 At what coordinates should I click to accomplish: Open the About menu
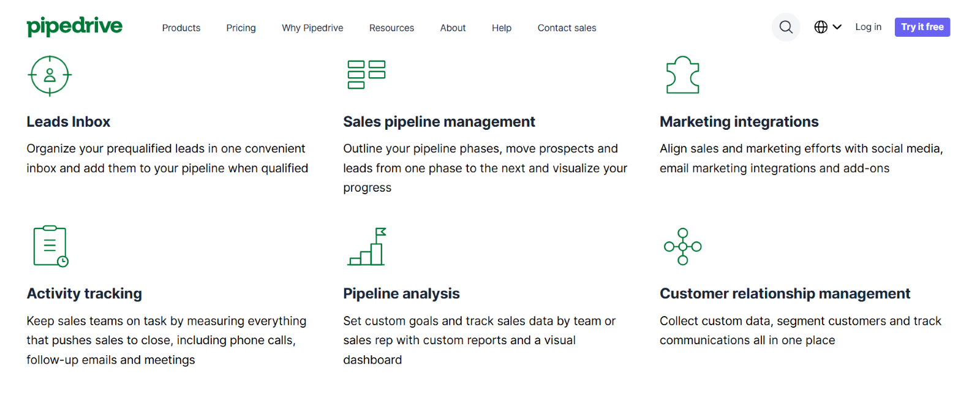[x=453, y=28]
